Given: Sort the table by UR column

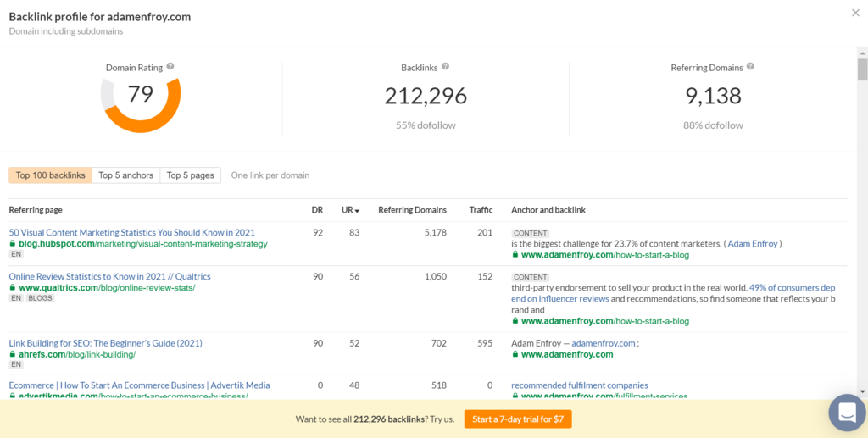Looking at the screenshot, I should [350, 210].
